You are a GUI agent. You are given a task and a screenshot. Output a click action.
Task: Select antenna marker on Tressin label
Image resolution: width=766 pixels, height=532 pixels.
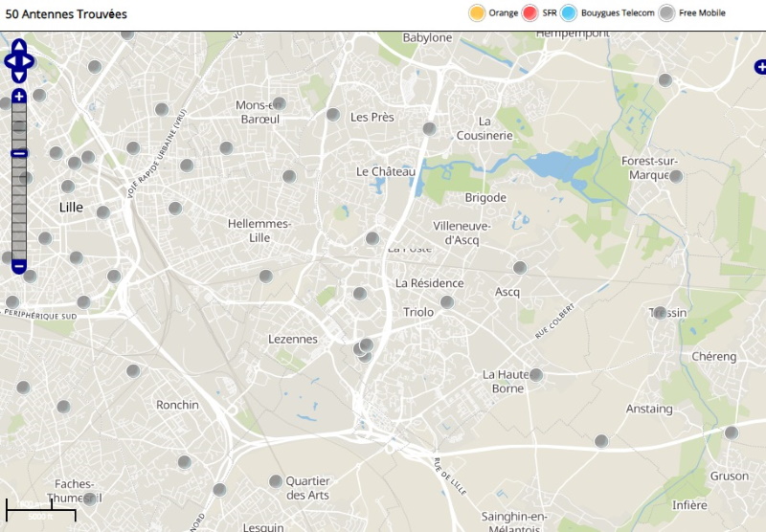pyautogui.click(x=660, y=313)
